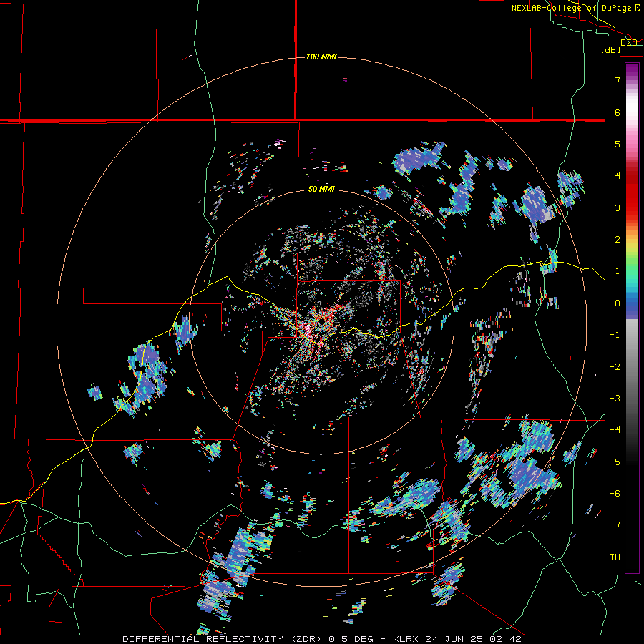Click the scale label 4

618,176
